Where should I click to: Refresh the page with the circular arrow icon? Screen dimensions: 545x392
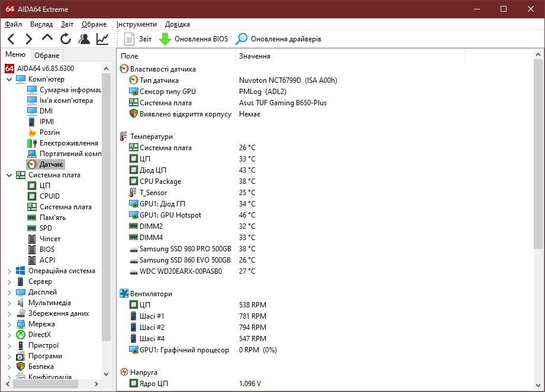[x=66, y=39]
